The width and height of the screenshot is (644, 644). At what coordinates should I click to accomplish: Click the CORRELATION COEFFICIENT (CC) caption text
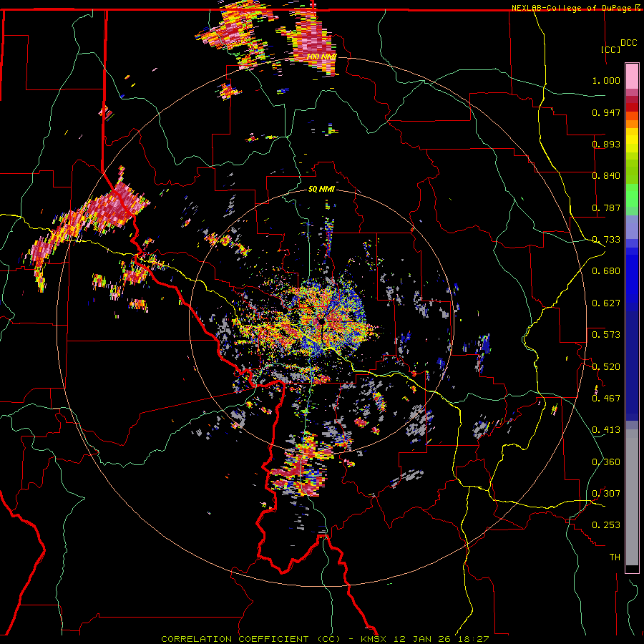coord(250,639)
